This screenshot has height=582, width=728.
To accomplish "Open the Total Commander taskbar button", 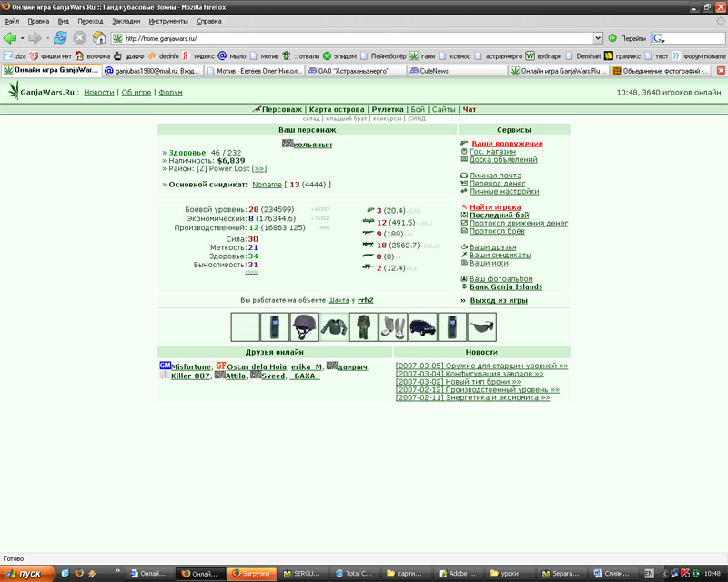I will pos(355,574).
